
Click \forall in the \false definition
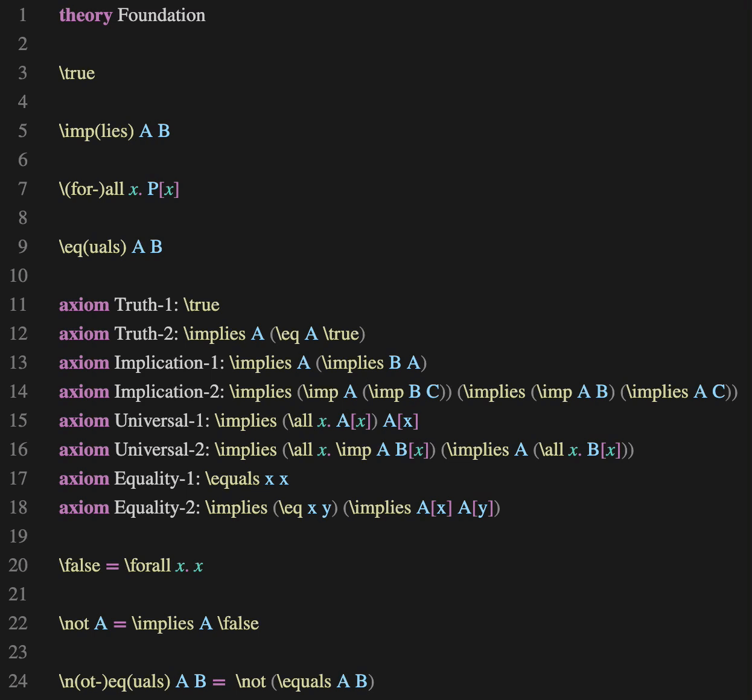point(148,565)
